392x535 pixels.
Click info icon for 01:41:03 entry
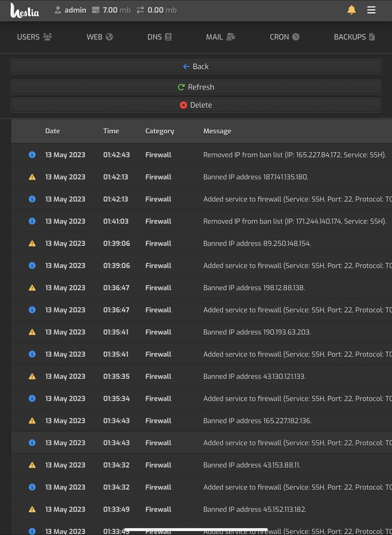coord(32,221)
